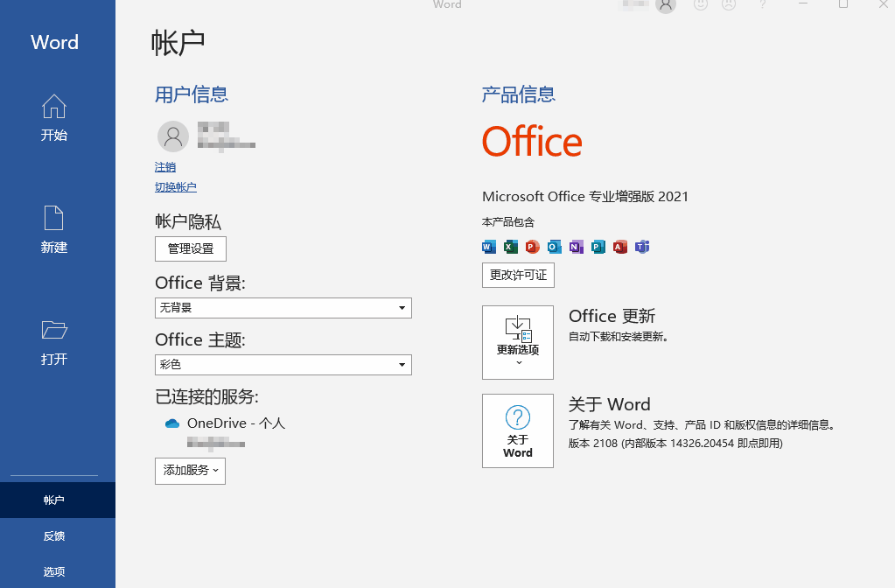
Task: Click the 注销 sign-out link
Action: (165, 167)
